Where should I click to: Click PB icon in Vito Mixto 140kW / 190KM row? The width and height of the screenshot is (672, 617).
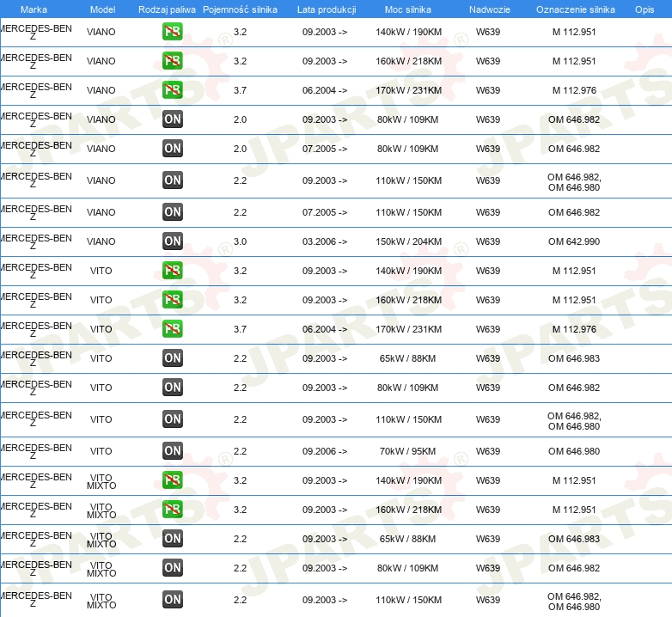tap(172, 480)
